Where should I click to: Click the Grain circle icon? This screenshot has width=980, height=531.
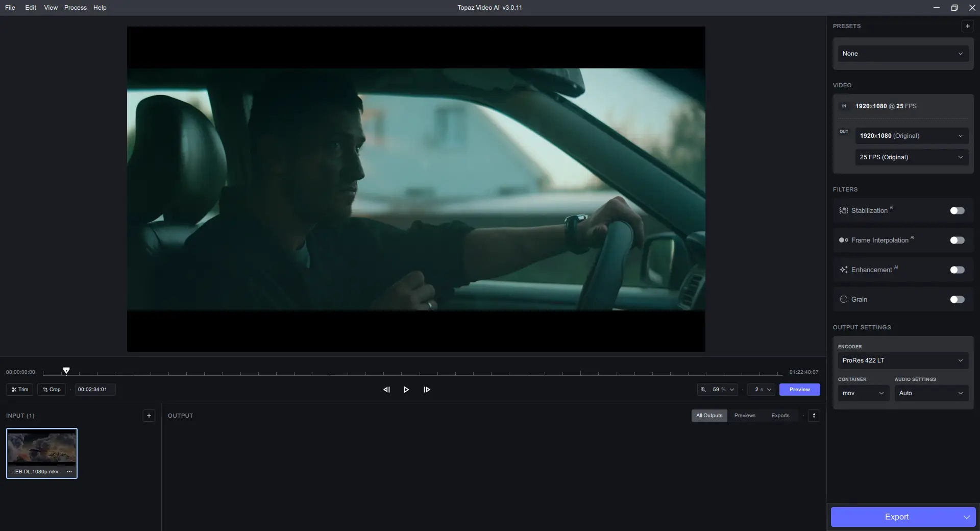pos(844,300)
